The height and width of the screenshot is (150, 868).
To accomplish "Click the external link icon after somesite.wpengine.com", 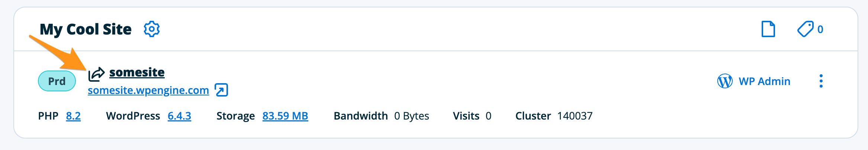I will click(221, 90).
